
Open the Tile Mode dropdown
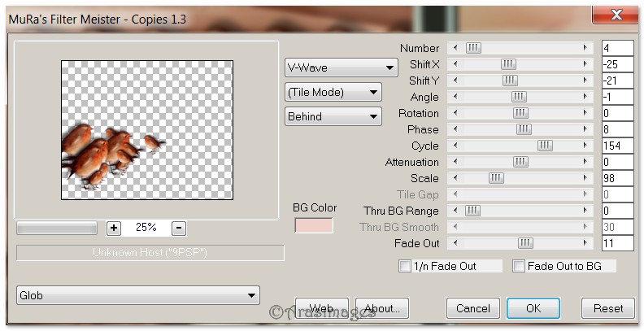pyautogui.click(x=333, y=93)
